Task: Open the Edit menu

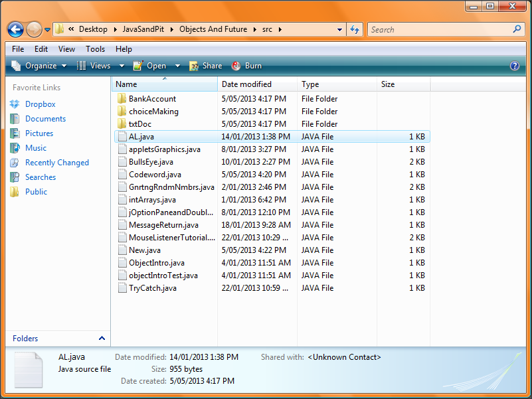Action: coord(41,49)
